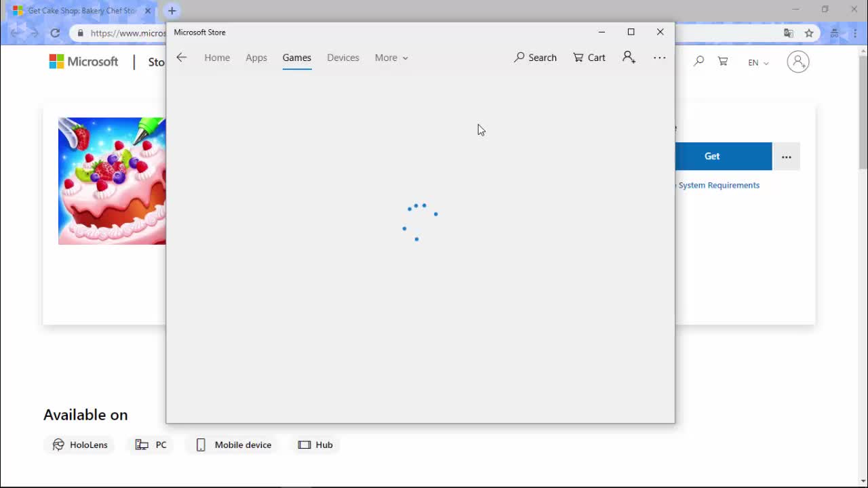
Task: Switch to the Apps tab
Action: coord(256,58)
